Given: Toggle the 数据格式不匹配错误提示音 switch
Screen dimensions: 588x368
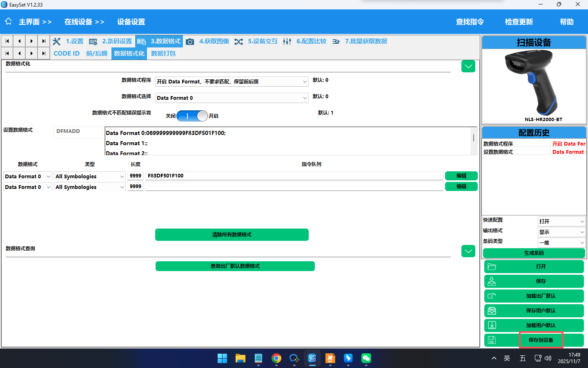Looking at the screenshot, I should (x=192, y=116).
